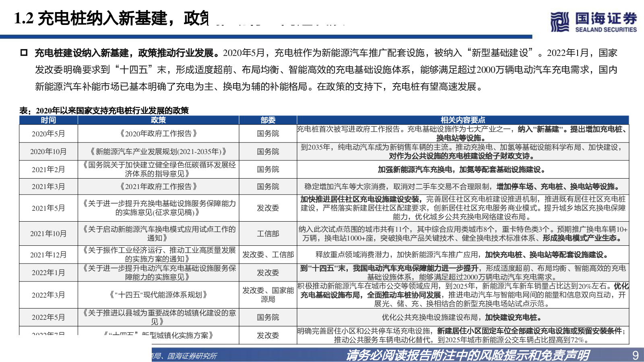Click '国务院' in the 2022年5月 row

pyautogui.click(x=268, y=317)
